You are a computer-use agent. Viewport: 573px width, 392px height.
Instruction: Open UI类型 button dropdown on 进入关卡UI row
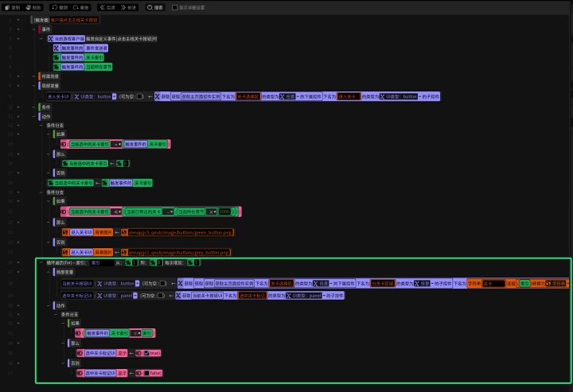click(115, 96)
